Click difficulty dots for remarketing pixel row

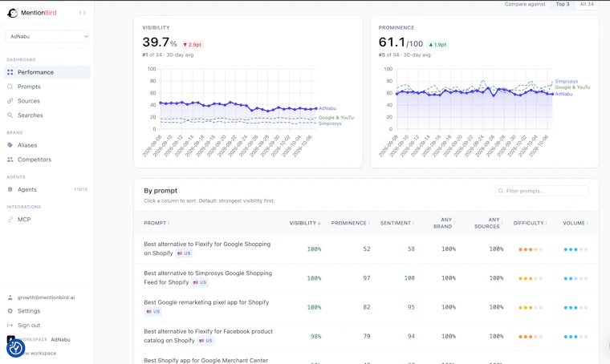click(x=531, y=308)
